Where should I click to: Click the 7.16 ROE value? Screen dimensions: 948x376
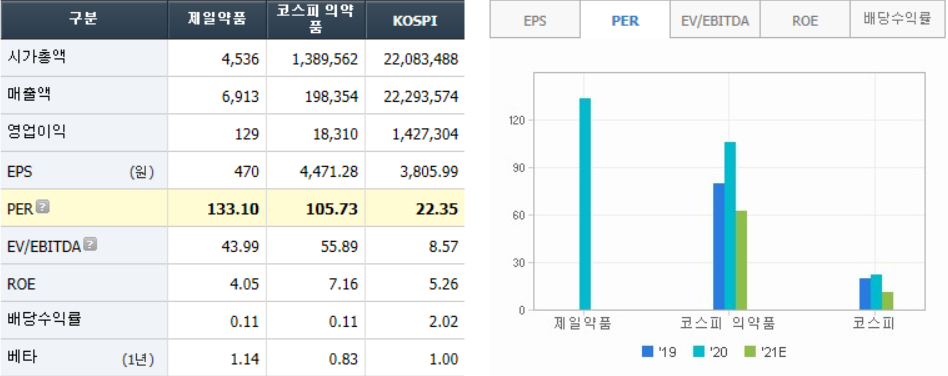point(345,284)
